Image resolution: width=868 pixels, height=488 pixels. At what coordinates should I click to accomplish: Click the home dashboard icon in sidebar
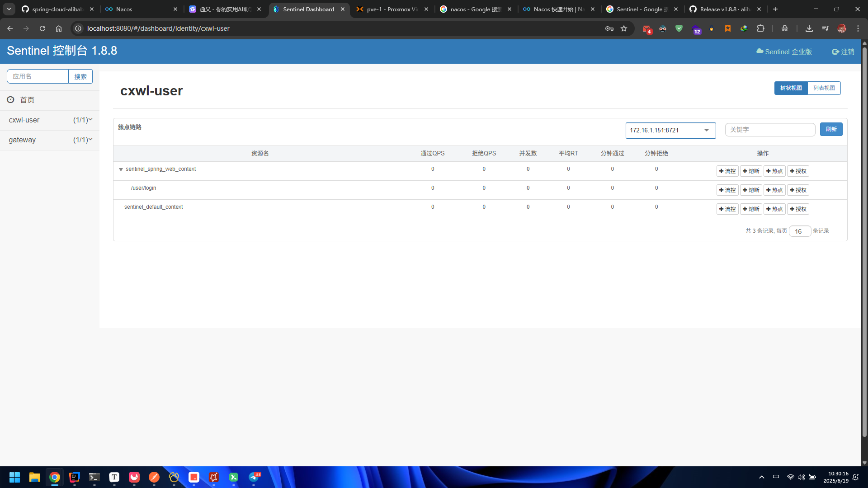pos(10,99)
